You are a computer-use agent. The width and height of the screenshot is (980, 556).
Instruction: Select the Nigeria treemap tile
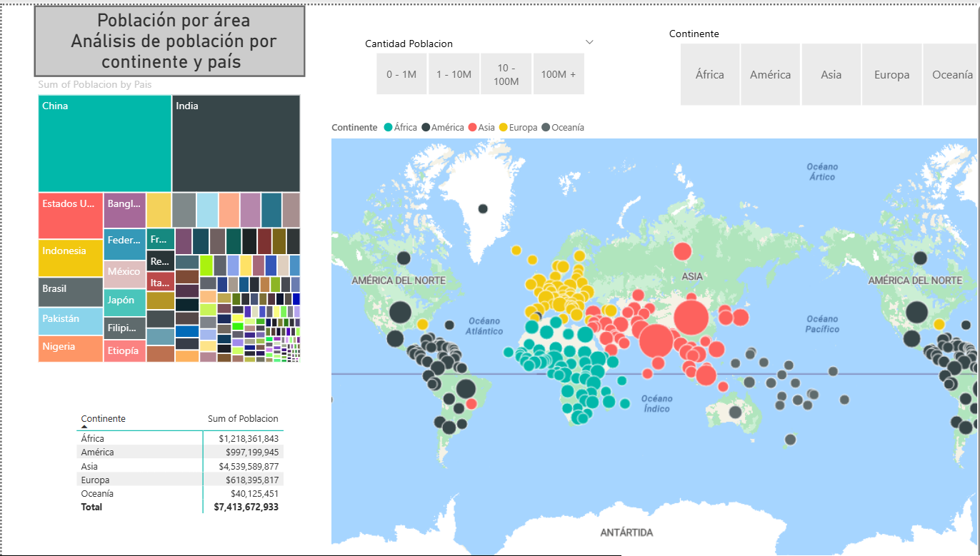[71, 349]
